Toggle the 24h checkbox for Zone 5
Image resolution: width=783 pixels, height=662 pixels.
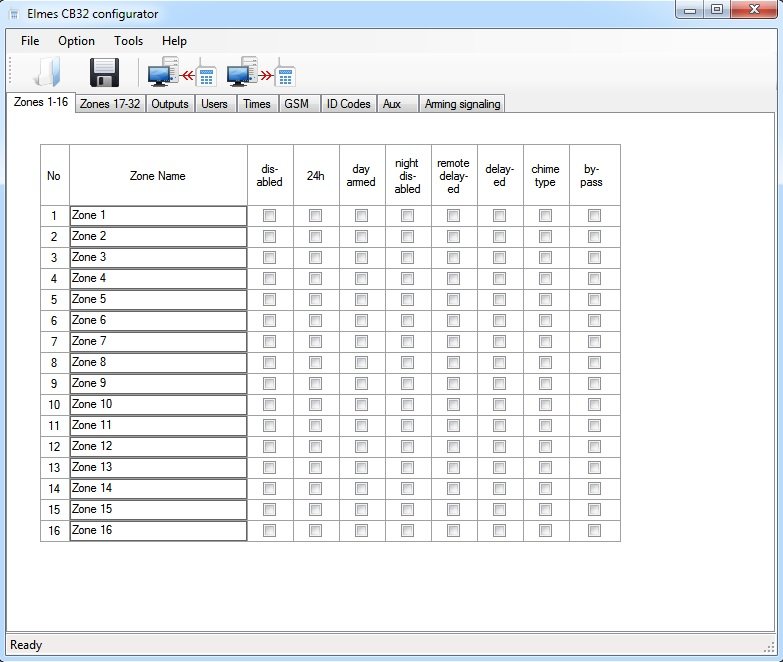[x=315, y=300]
